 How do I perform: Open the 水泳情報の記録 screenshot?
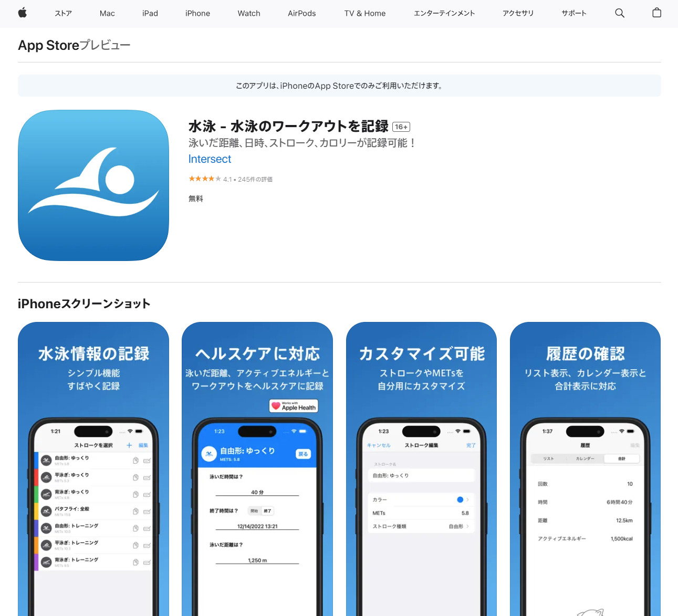click(x=93, y=469)
